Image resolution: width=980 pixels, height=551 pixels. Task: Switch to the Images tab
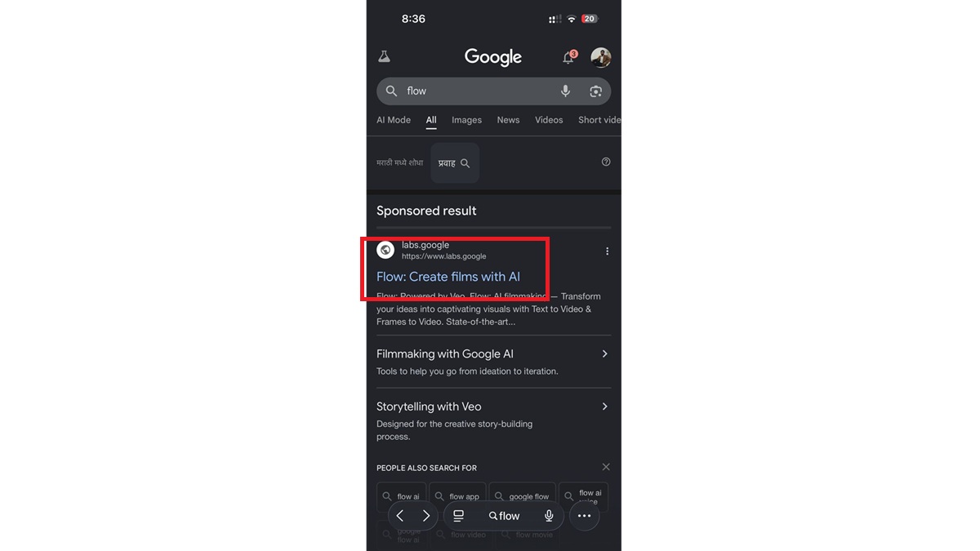tap(466, 120)
